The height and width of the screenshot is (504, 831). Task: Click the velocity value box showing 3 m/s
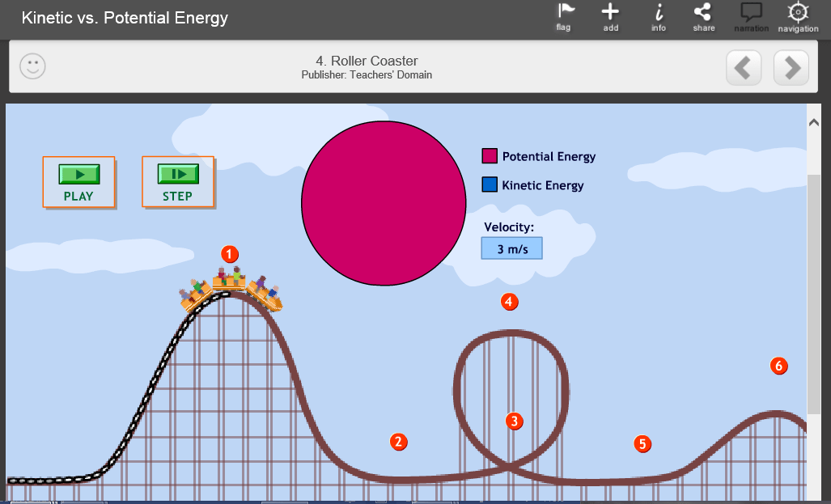click(511, 248)
